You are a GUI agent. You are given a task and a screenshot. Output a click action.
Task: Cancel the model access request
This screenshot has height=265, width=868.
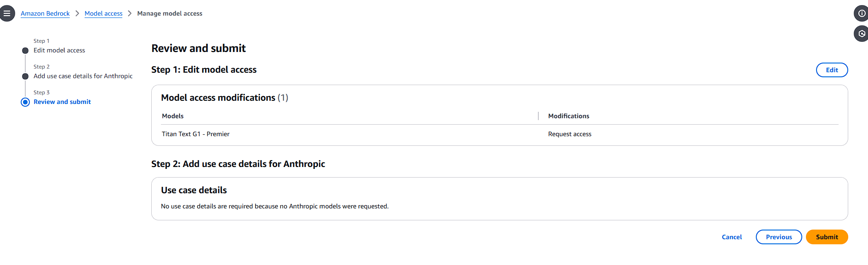point(732,237)
